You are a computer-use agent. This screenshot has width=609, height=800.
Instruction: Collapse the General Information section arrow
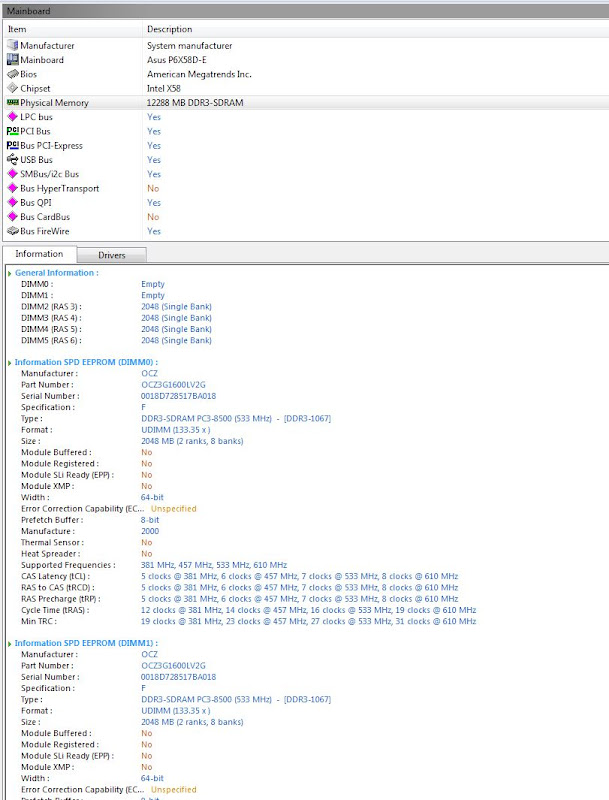pyautogui.click(x=10, y=273)
